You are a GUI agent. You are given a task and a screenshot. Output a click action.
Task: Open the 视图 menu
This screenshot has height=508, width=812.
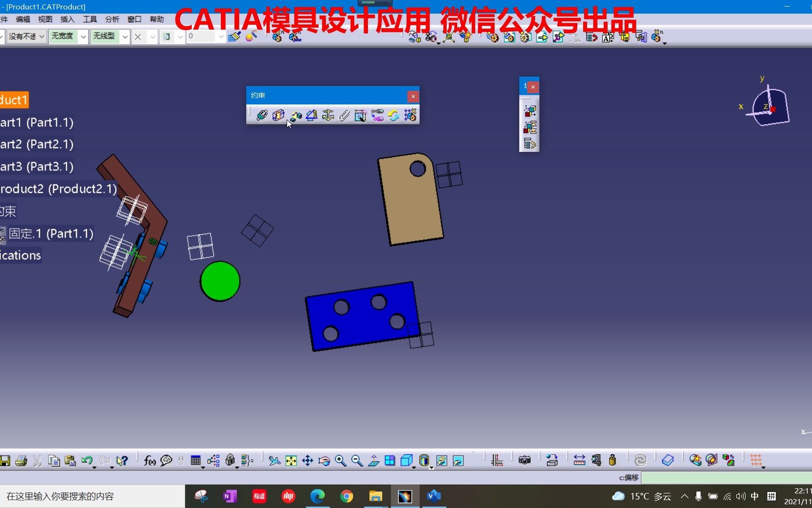click(x=45, y=19)
